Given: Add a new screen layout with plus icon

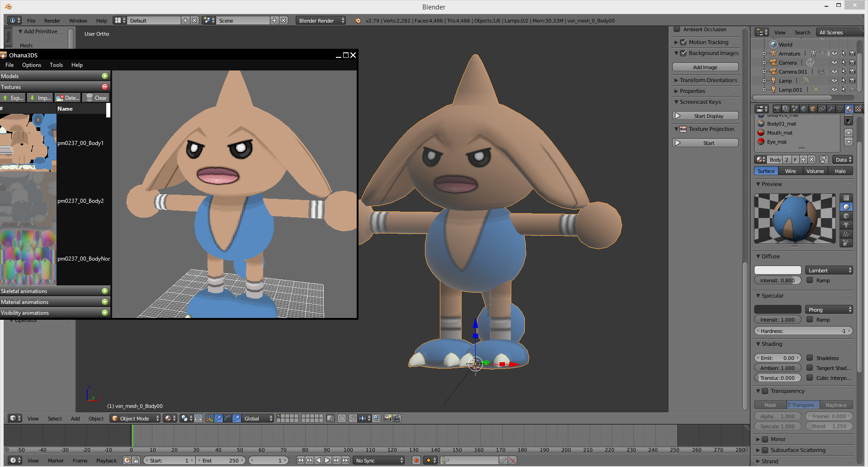Looking at the screenshot, I should tap(185, 20).
